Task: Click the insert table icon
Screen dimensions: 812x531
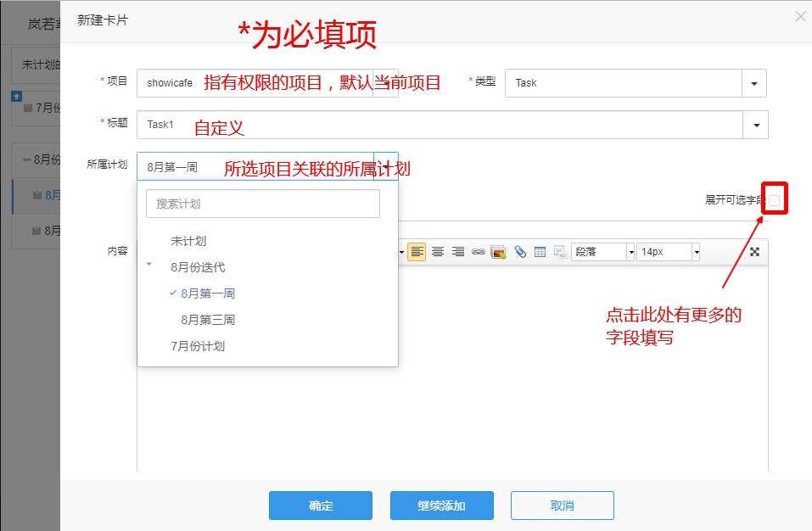Action: point(540,252)
